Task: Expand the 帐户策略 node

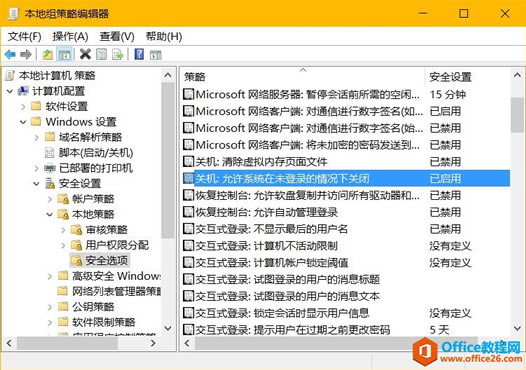Action: (x=50, y=199)
